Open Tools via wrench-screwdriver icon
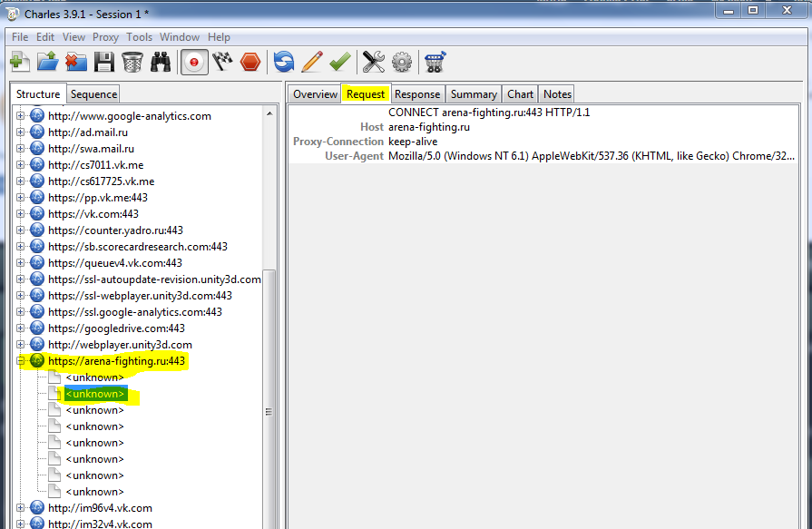The width and height of the screenshot is (812, 529). (374, 63)
